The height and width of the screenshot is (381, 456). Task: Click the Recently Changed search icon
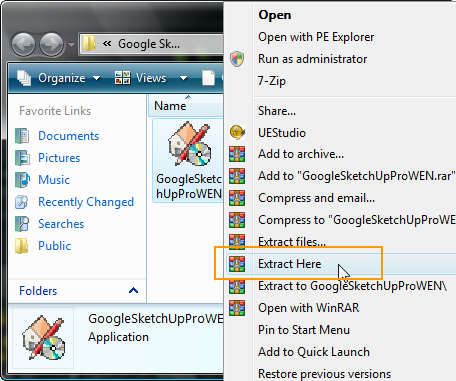[x=22, y=202]
